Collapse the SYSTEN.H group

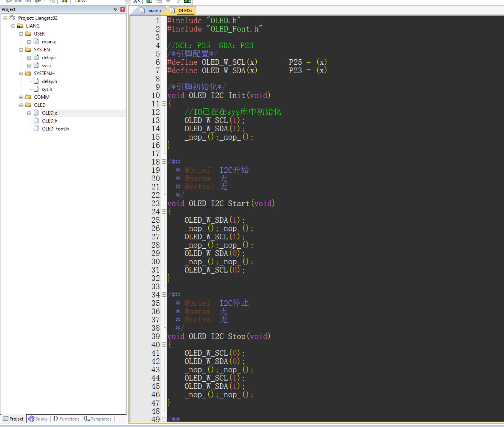point(21,74)
